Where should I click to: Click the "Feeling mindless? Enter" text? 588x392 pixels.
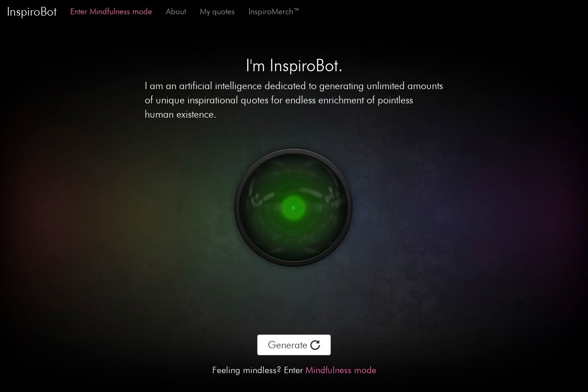(258, 370)
